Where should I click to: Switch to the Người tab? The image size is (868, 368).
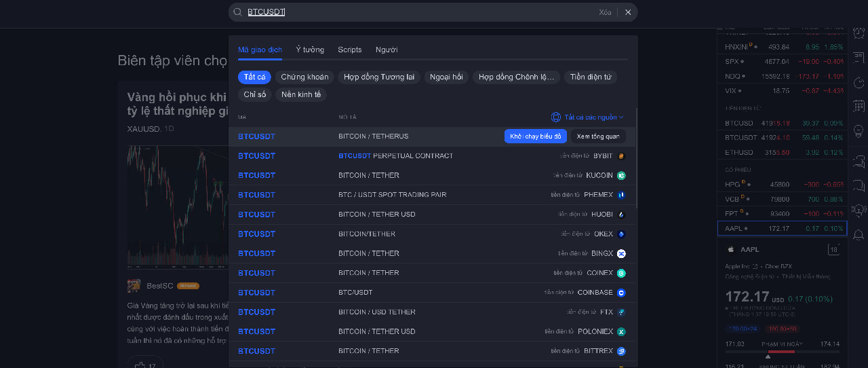point(387,50)
